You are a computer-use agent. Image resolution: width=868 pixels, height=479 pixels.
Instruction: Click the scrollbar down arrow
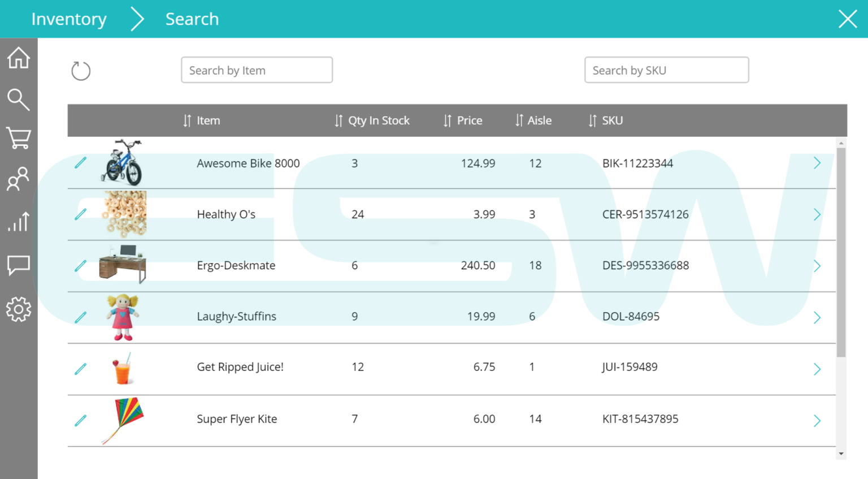[x=841, y=454]
